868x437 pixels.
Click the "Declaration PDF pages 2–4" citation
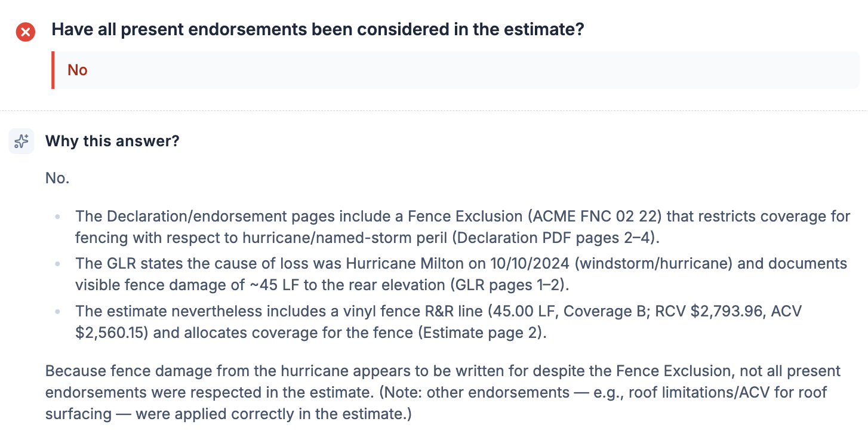[555, 238]
